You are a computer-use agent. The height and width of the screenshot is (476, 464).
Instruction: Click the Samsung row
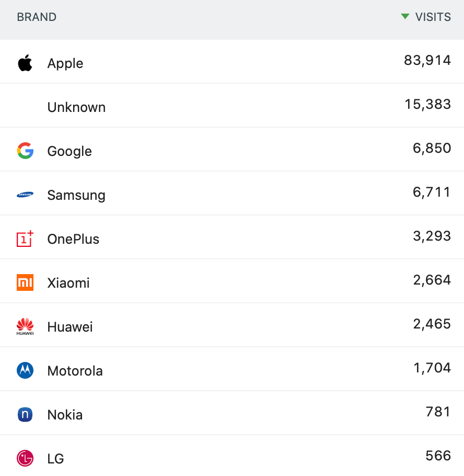[x=232, y=194]
